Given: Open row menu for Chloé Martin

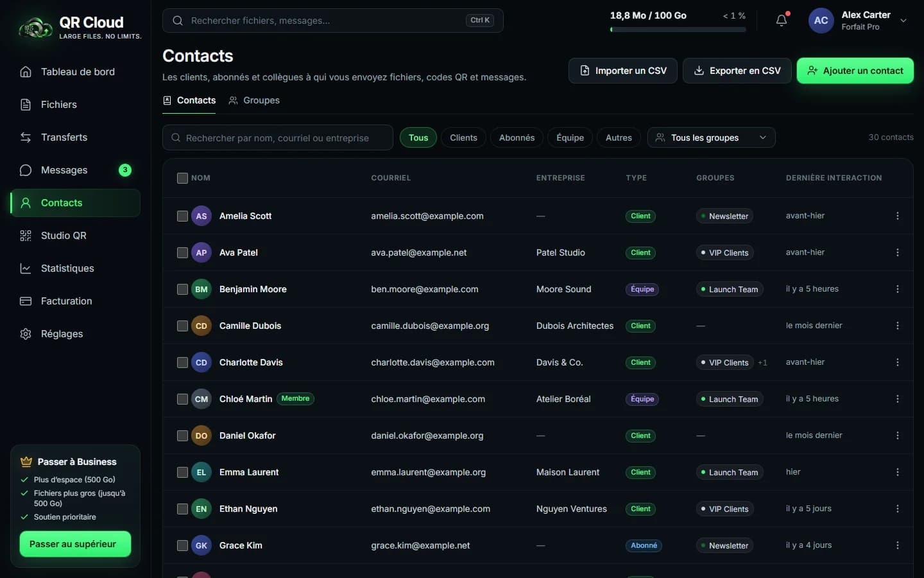Looking at the screenshot, I should 897,399.
